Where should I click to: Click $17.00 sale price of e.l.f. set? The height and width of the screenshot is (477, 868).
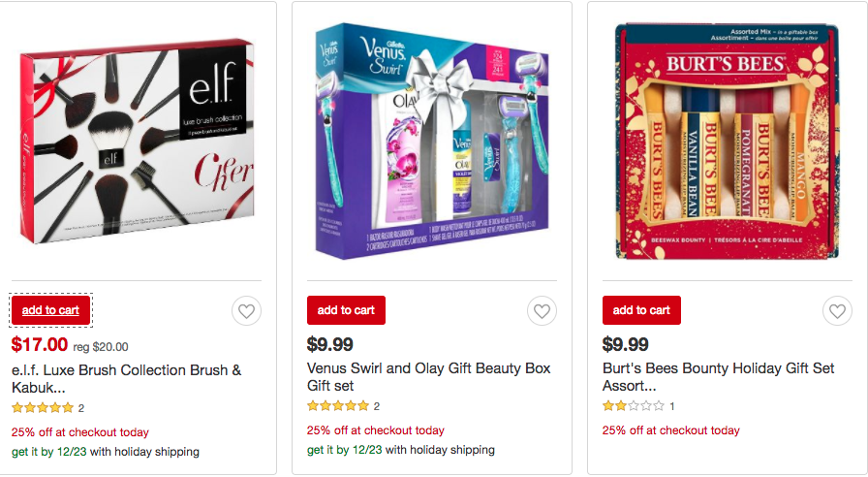(x=40, y=344)
